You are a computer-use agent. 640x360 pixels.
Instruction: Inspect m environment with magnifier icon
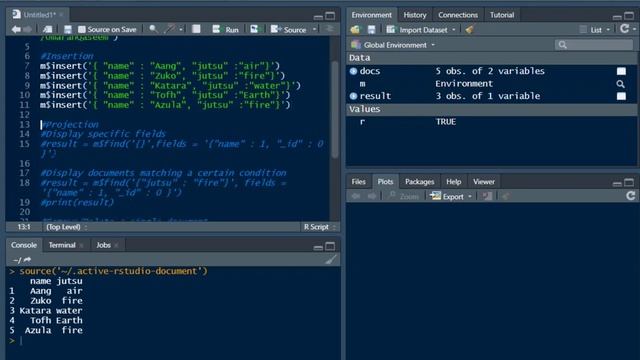[620, 84]
